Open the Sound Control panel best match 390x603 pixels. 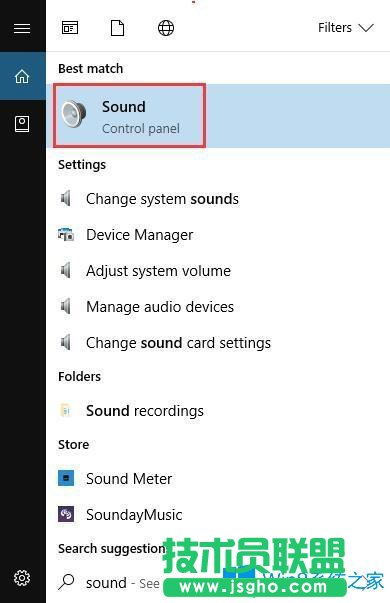(218, 115)
